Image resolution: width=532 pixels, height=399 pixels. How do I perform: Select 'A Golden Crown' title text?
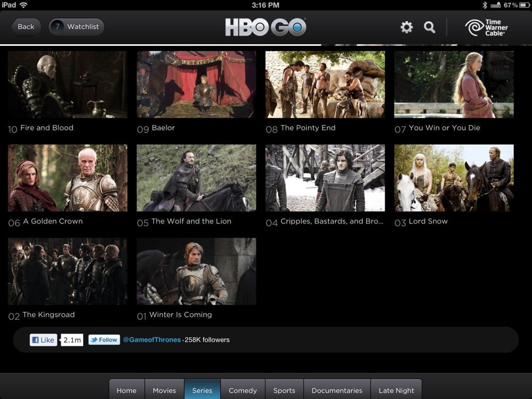[x=53, y=221]
